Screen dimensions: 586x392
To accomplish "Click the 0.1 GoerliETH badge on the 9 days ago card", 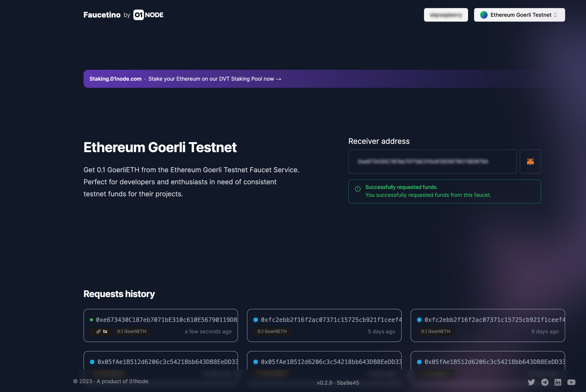I will pyautogui.click(x=435, y=331).
